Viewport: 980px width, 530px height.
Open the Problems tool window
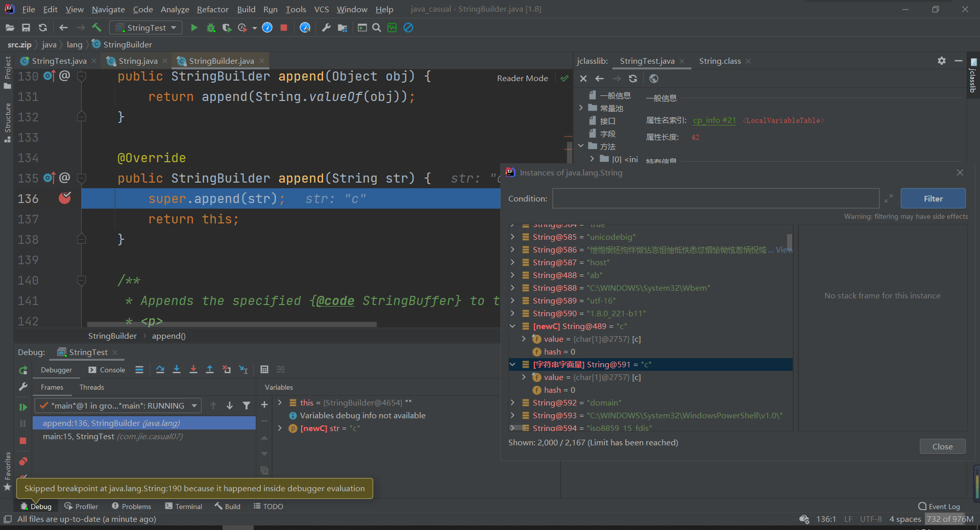coord(131,506)
